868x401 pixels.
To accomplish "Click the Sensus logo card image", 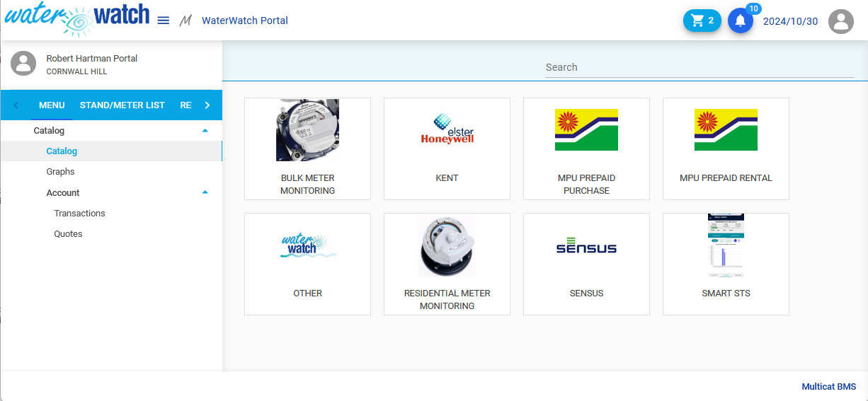I will (586, 245).
